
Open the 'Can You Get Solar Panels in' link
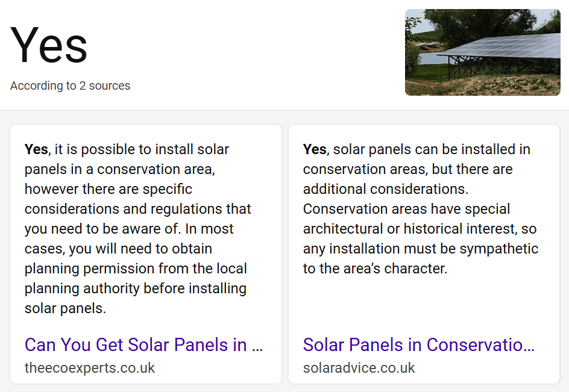point(143,345)
